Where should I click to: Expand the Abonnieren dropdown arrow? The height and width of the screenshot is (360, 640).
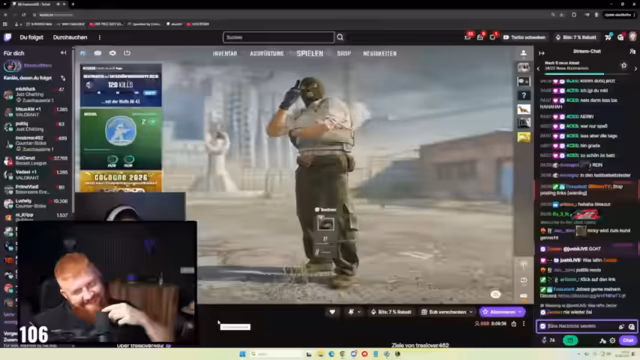coord(520,312)
